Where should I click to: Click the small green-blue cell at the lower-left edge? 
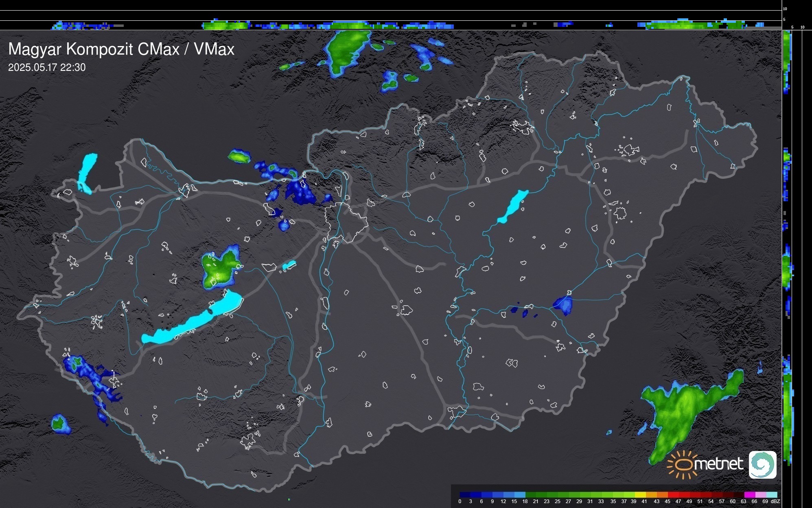[59, 424]
